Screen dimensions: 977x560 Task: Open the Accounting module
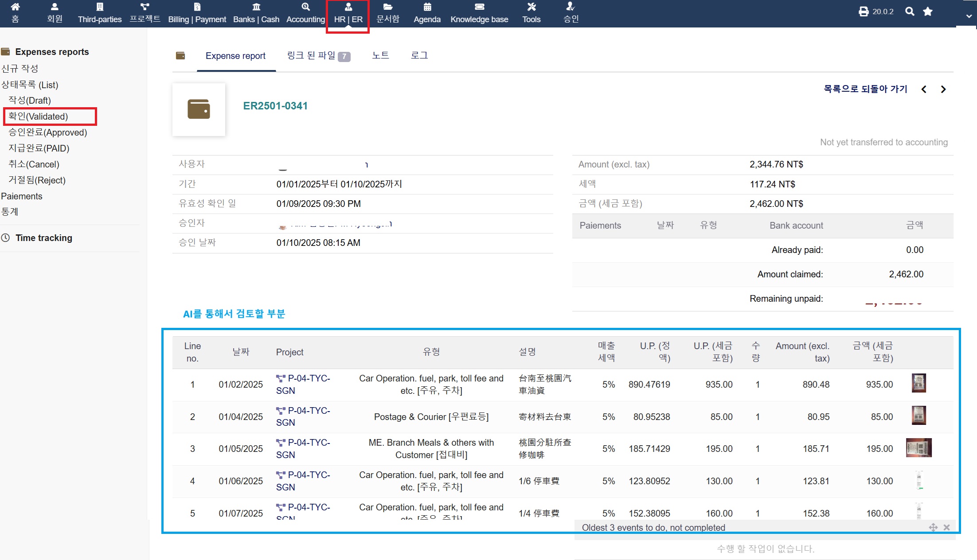tap(305, 12)
